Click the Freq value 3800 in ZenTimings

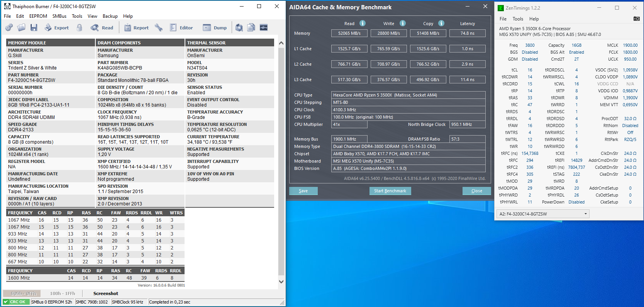[x=530, y=45]
